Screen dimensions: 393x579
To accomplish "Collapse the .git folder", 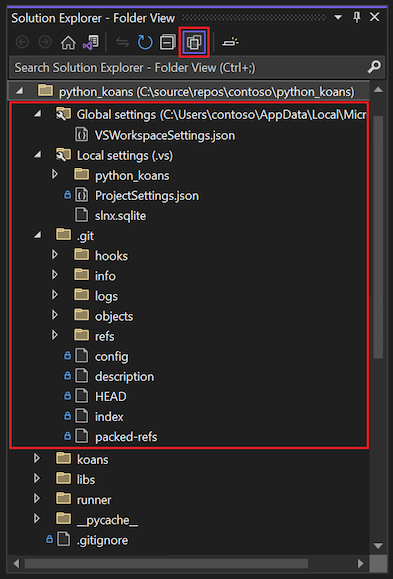I will click(x=37, y=236).
